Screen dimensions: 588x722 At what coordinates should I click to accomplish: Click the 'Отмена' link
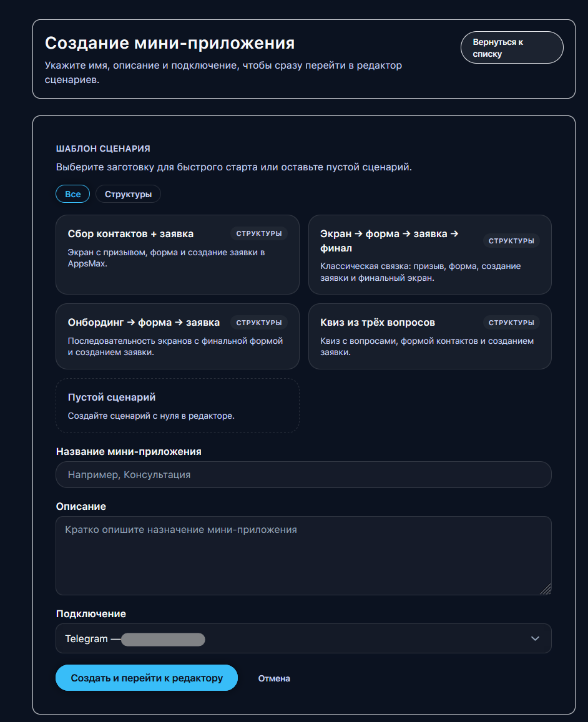click(274, 678)
